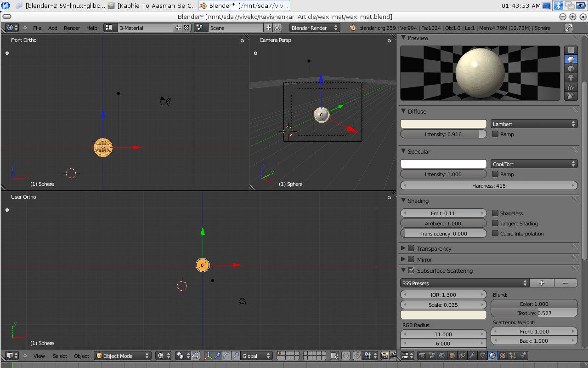588x368 pixels.
Task: Click the add SSS preset plus button
Action: 542,283
